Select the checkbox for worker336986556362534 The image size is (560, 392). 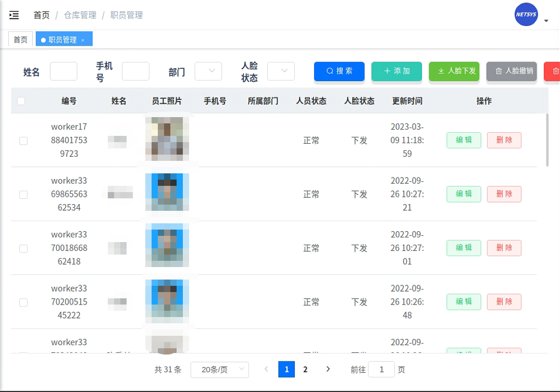pyautogui.click(x=23, y=195)
